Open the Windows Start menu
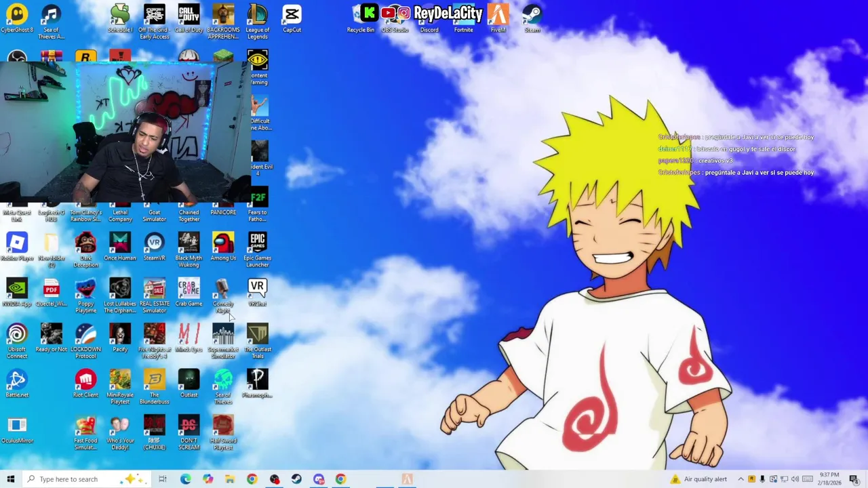The image size is (868, 488). (10, 479)
